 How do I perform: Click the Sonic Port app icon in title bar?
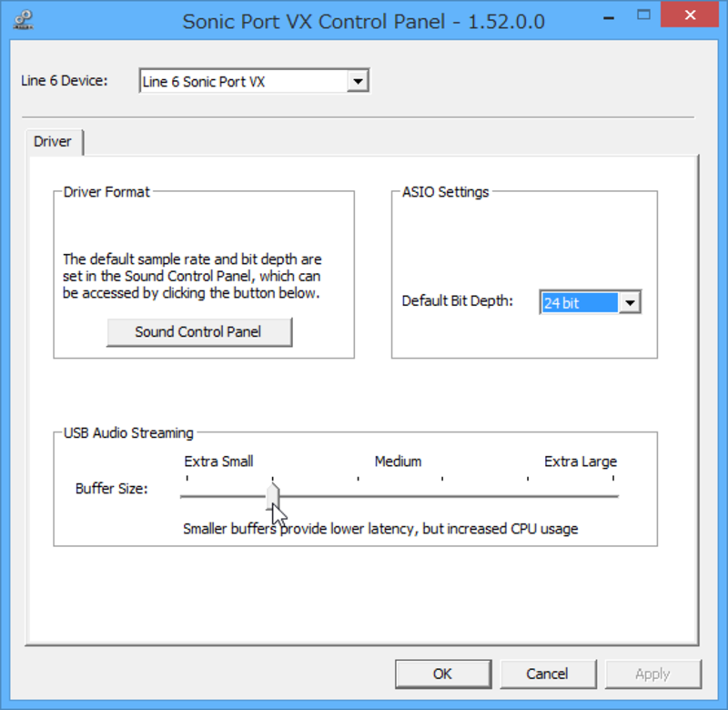[24, 20]
